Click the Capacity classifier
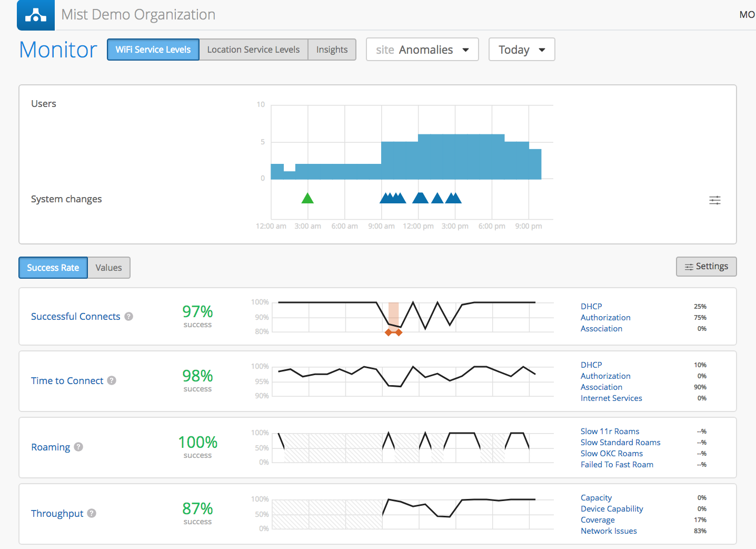This screenshot has width=756, height=549. [596, 497]
